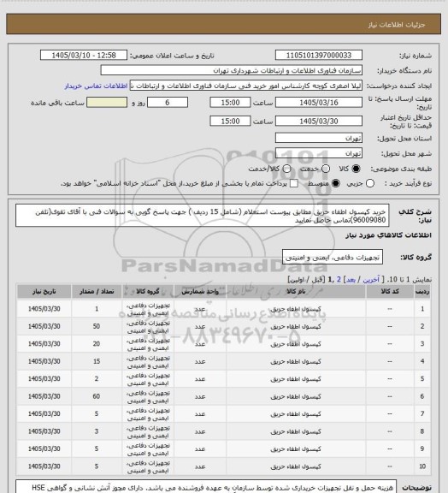Click the date 1405/03/30 in row 7
Image resolution: width=448 pixels, height=493 pixels.
(44, 414)
